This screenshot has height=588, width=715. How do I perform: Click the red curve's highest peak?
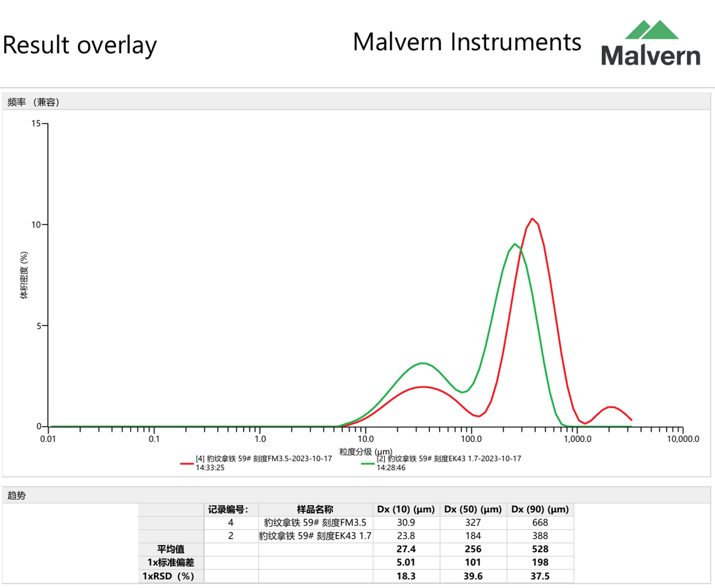(x=533, y=219)
